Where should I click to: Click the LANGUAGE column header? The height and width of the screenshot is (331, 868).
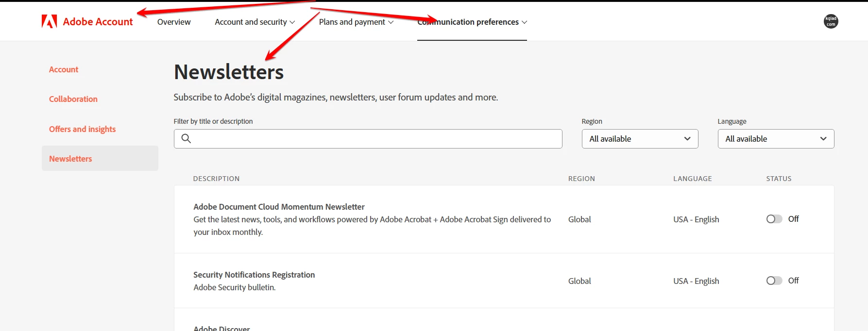pos(693,179)
